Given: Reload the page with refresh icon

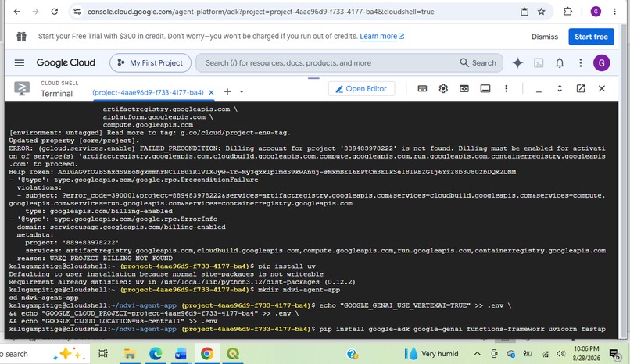Looking at the screenshot, I should 55,12.
